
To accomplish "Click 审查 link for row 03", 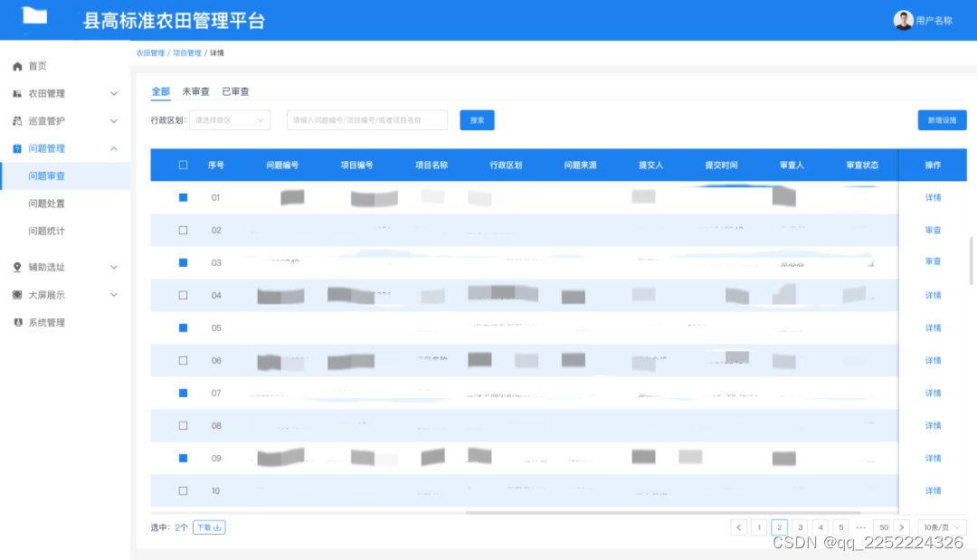I will (x=933, y=261).
